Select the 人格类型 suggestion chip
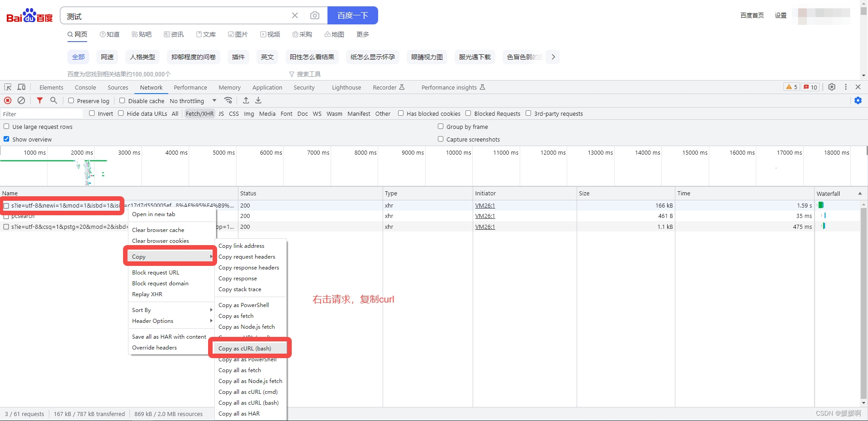Viewport: 868px width, 421px height. pos(142,57)
